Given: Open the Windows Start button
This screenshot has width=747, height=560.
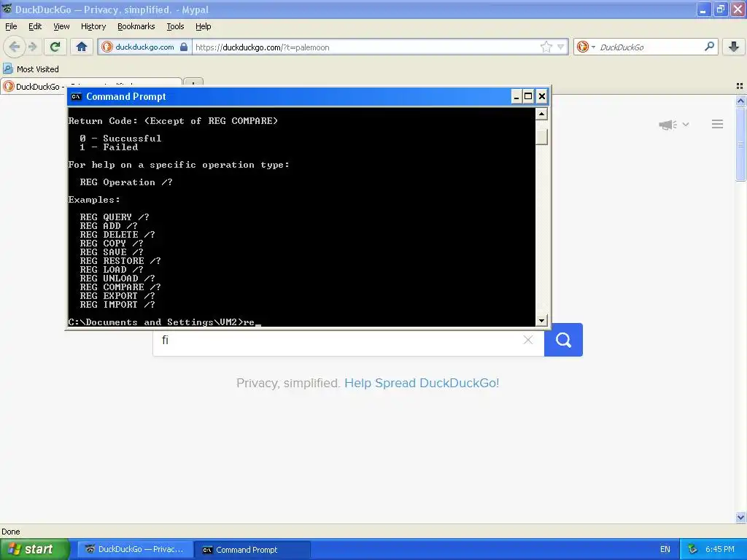Looking at the screenshot, I should pos(35,549).
